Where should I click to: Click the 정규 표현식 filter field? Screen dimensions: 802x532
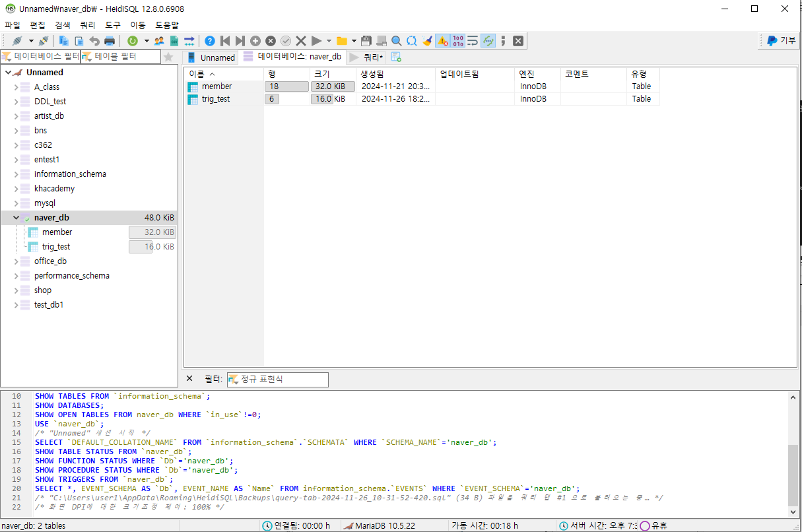(x=277, y=380)
